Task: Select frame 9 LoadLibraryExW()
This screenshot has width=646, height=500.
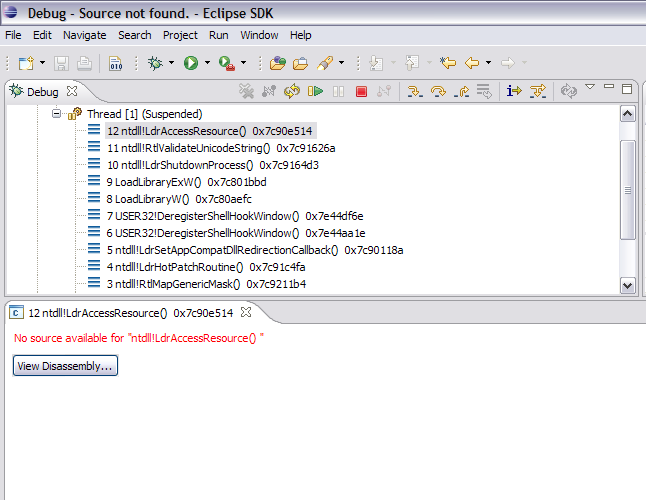Action: tap(186, 182)
